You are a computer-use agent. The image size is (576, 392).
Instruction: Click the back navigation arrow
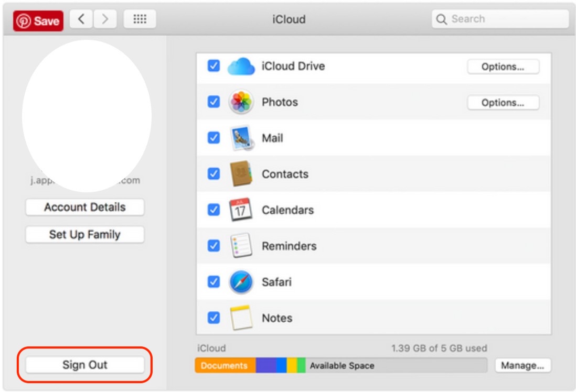(82, 19)
